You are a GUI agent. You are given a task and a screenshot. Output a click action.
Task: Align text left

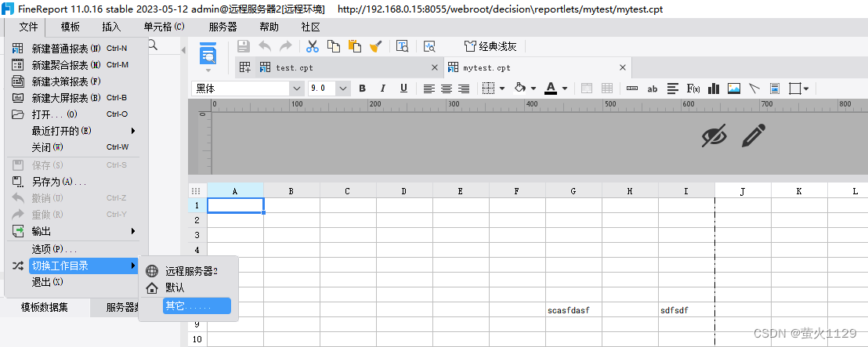tap(429, 89)
